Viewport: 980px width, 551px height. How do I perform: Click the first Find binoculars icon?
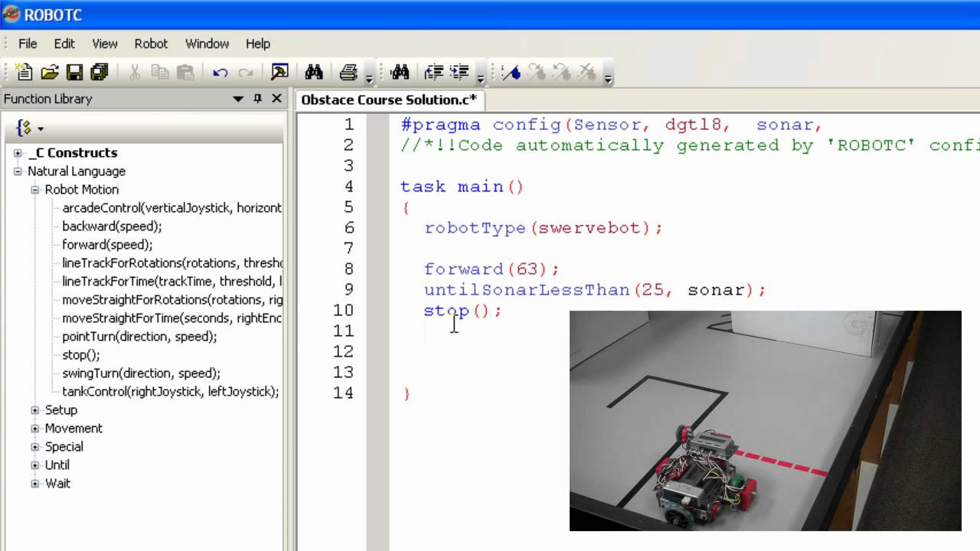pyautogui.click(x=314, y=73)
